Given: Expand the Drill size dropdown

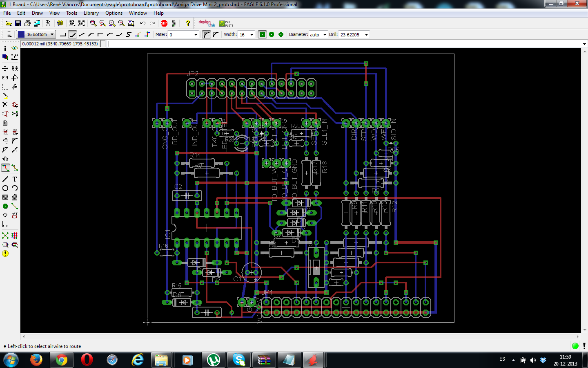Looking at the screenshot, I should (x=366, y=35).
